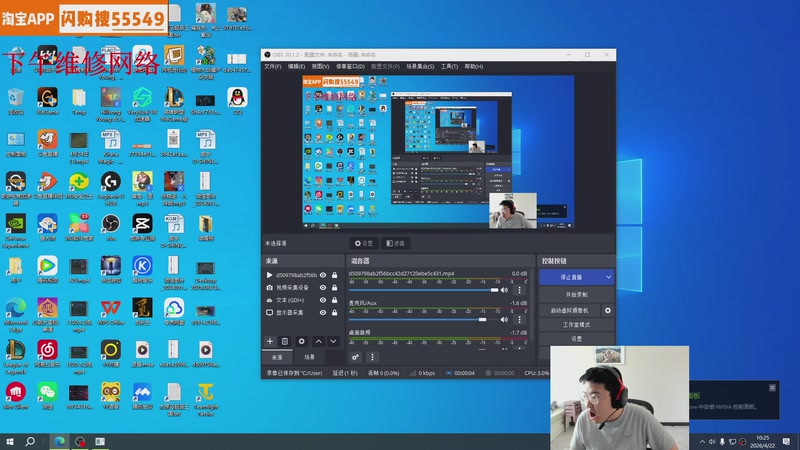
Task: Add a new source with the plus button
Action: (x=270, y=341)
